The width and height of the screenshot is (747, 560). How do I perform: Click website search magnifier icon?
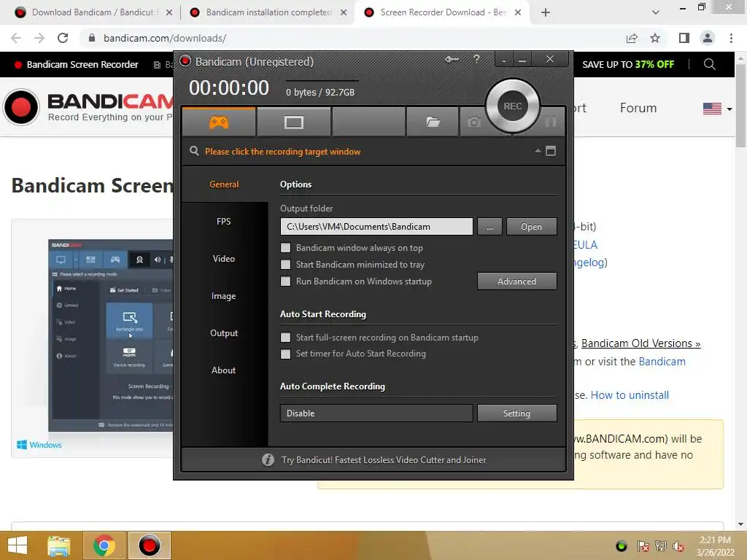709,64
